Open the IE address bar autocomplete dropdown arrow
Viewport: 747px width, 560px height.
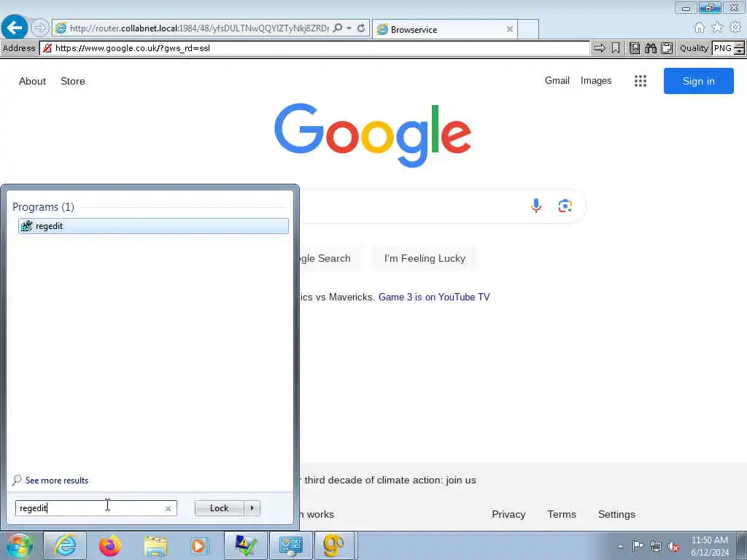point(349,28)
